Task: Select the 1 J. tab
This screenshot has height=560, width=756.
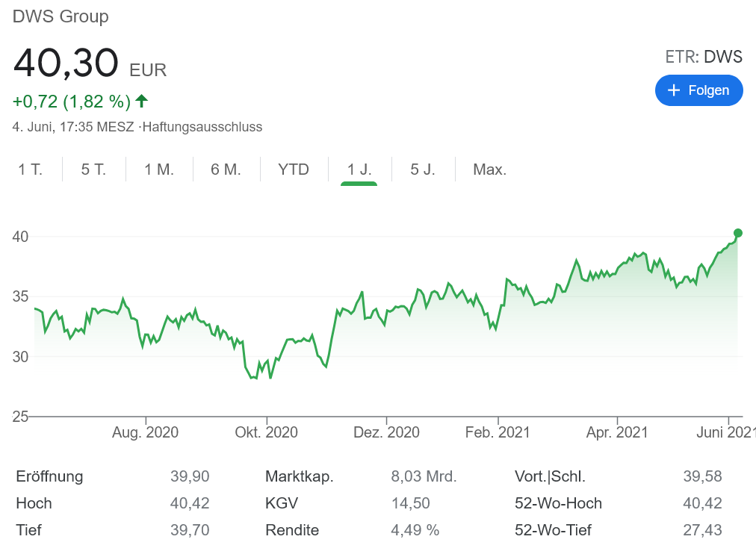Action: 359,169
